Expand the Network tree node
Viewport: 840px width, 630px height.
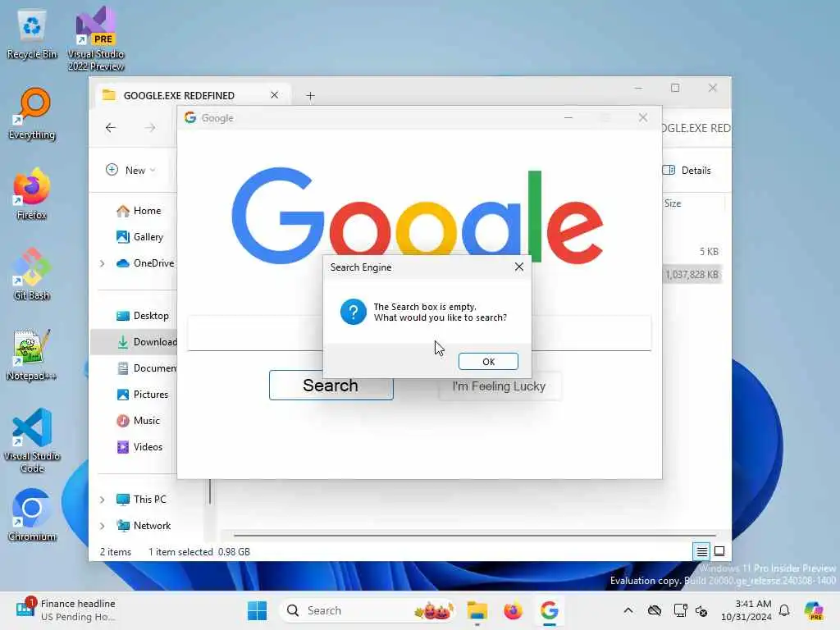pos(102,526)
